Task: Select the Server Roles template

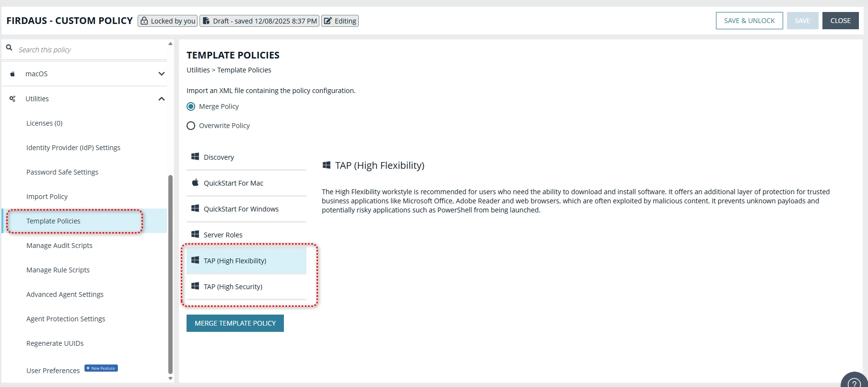Action: coord(246,235)
